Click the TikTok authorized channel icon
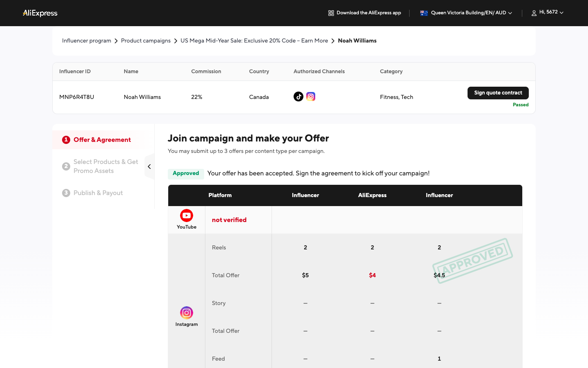Screen dimensions: 588x368 (298, 96)
